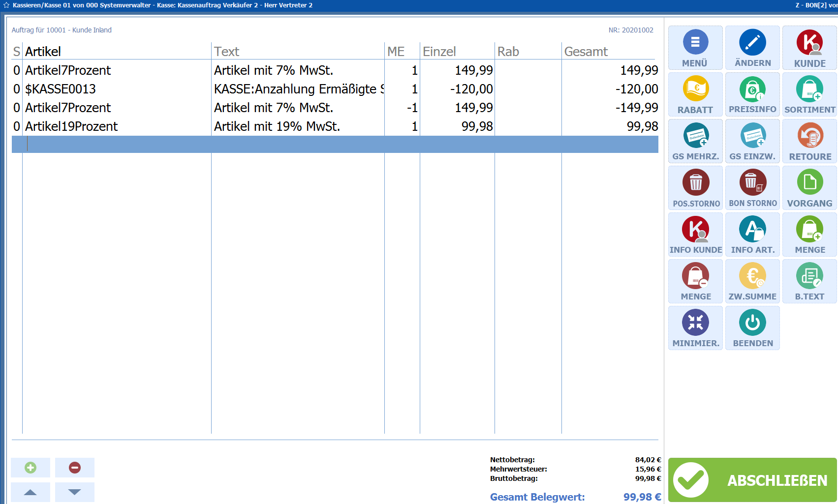Move selection down with the down arrow
Screen dimensions: 838x504
pos(75,492)
